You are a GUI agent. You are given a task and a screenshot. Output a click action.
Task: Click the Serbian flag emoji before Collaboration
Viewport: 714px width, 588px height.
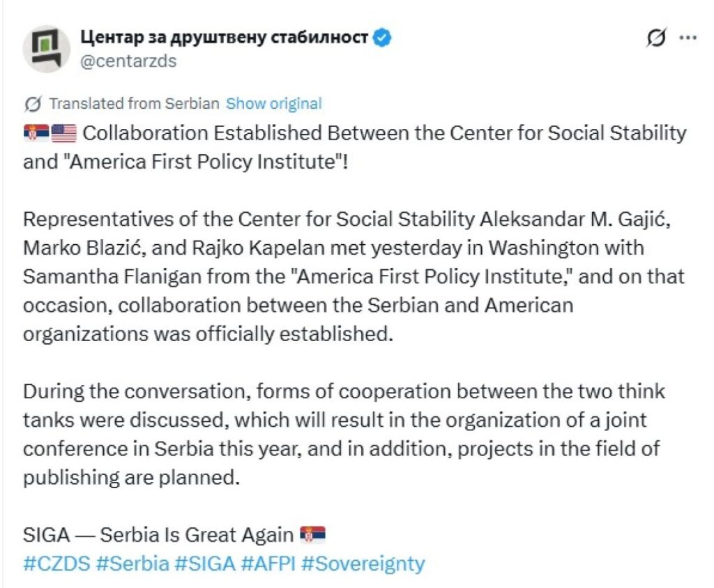click(36, 133)
